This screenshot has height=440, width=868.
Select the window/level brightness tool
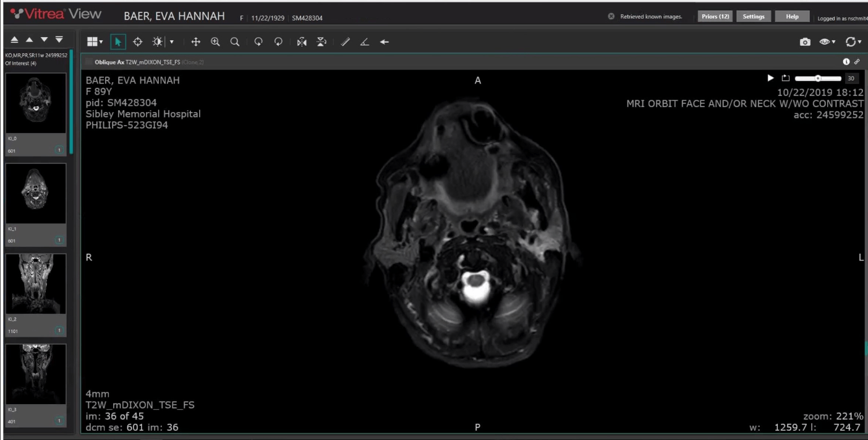click(x=158, y=41)
